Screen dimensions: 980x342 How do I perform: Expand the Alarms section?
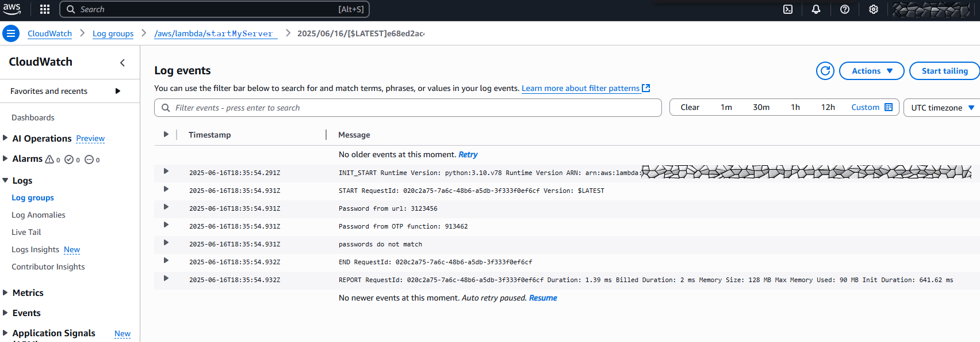coord(5,158)
